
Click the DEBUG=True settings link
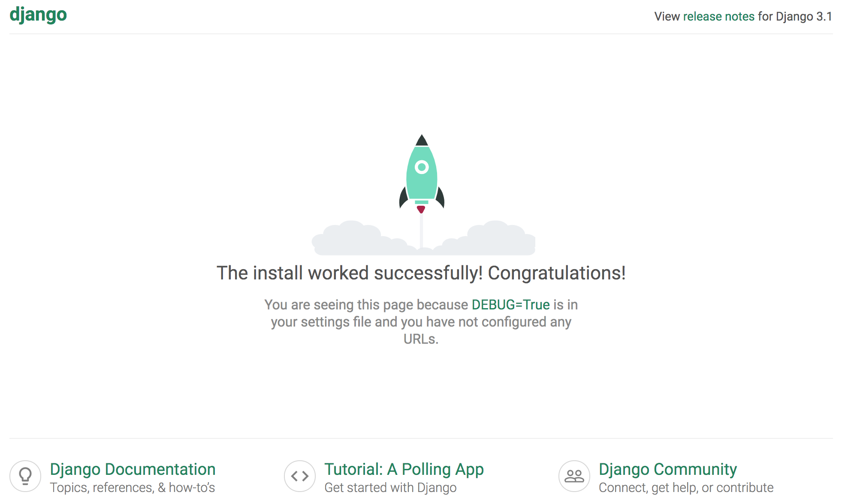[510, 305]
